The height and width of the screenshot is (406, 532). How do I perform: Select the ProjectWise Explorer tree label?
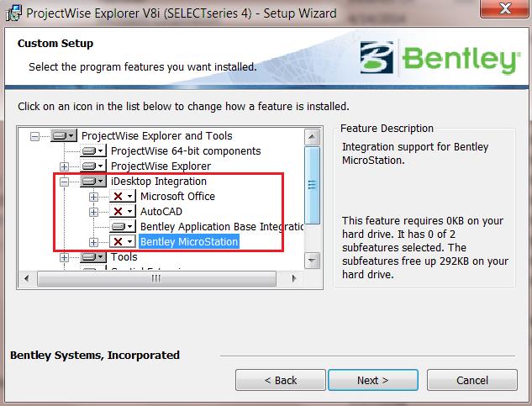161,166
